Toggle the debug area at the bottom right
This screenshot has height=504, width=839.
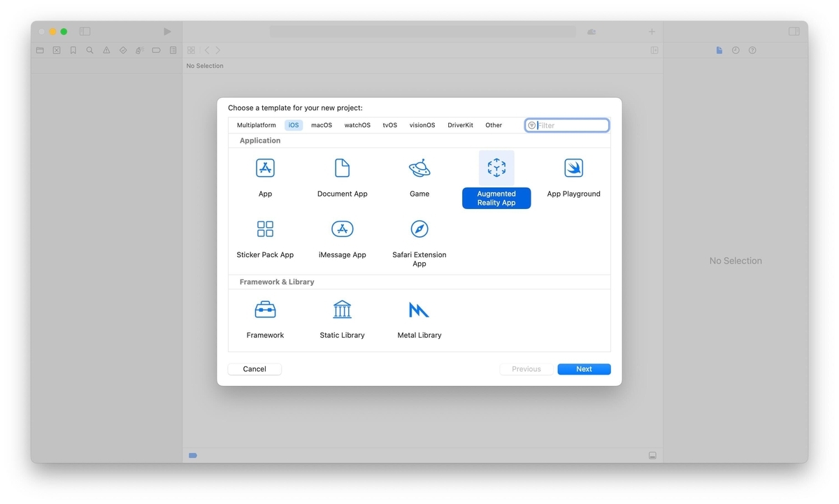[652, 456]
